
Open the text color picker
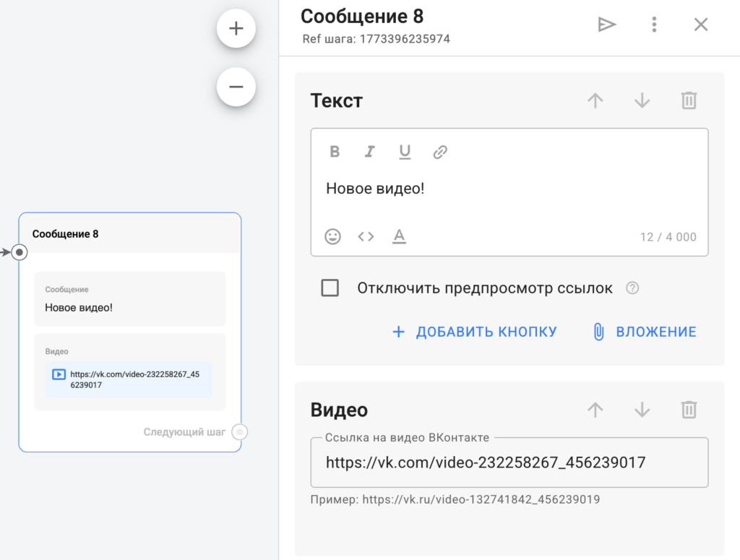tap(399, 236)
